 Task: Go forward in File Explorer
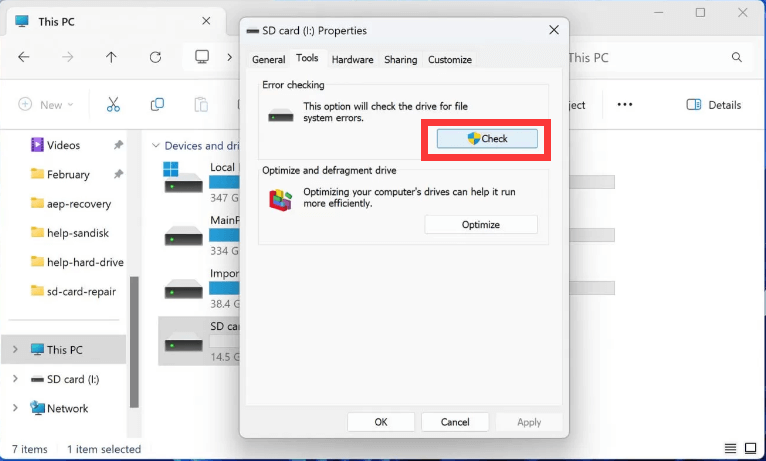point(67,57)
